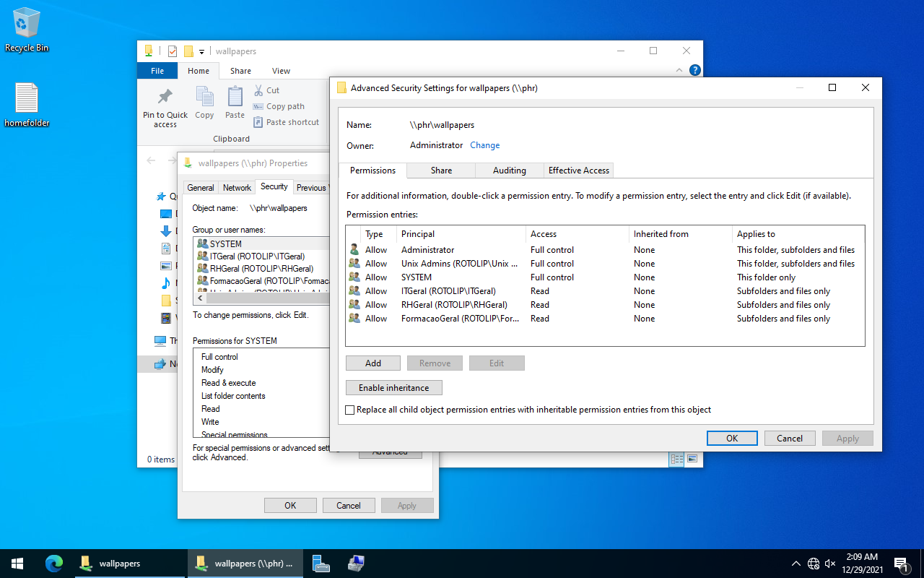Click the Cut scissors icon
The height and width of the screenshot is (578, 924).
tap(259, 90)
